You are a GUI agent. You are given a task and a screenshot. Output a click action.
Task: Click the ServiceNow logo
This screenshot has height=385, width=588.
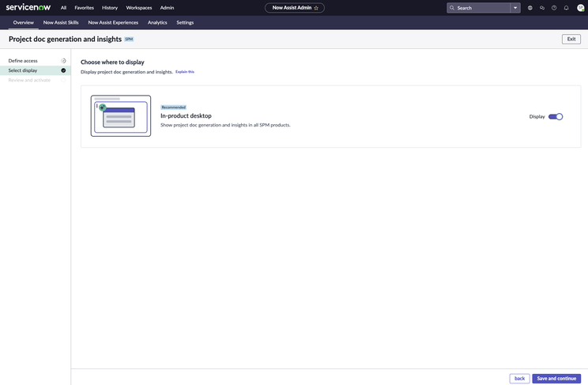28,7
